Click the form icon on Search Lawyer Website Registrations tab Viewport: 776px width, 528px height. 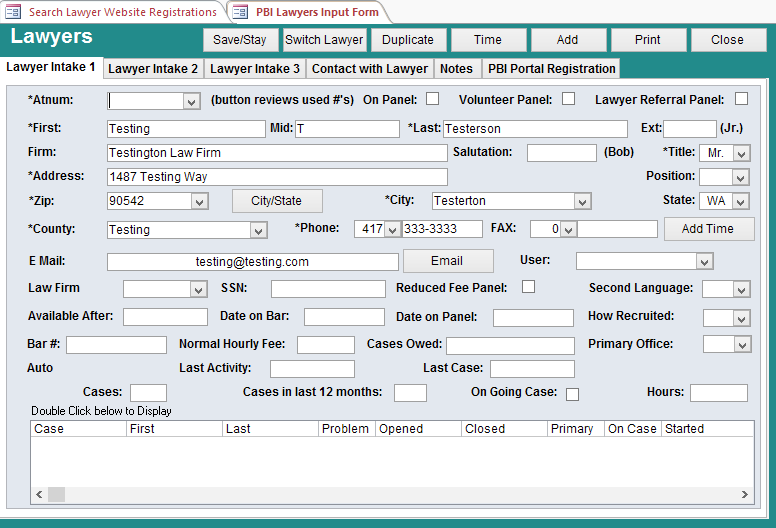(x=13, y=11)
